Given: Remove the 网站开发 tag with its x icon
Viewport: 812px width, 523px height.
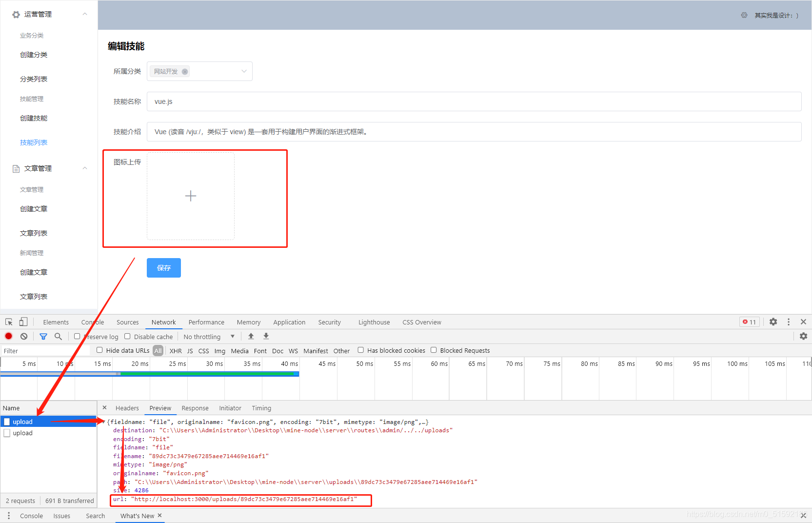Looking at the screenshot, I should point(185,72).
